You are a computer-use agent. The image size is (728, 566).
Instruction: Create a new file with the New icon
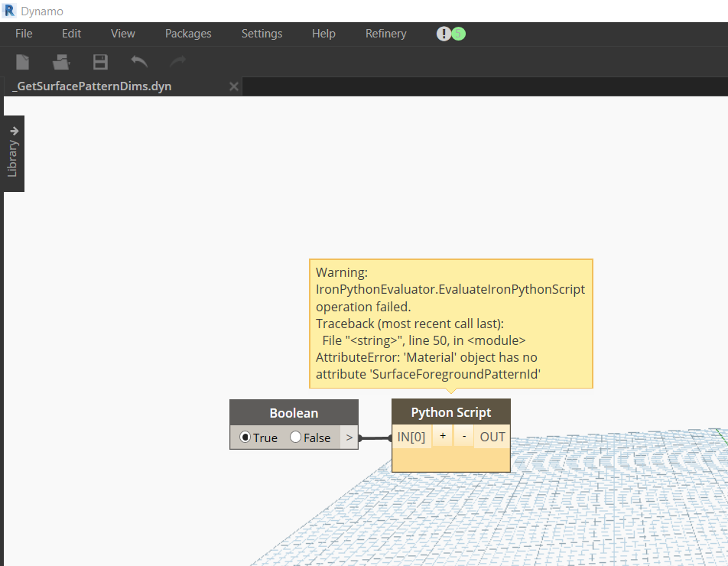(x=22, y=62)
